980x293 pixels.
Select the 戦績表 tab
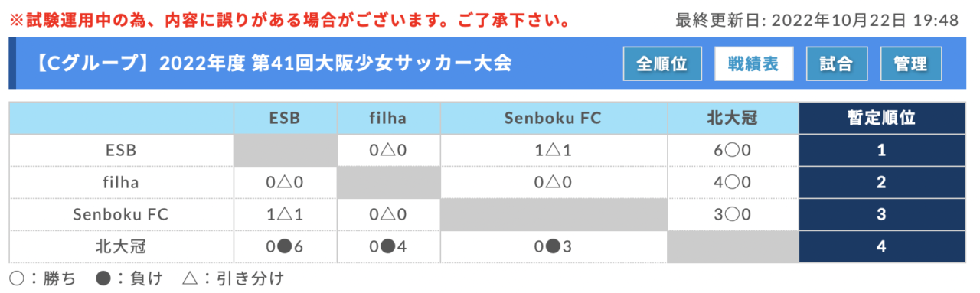click(753, 64)
